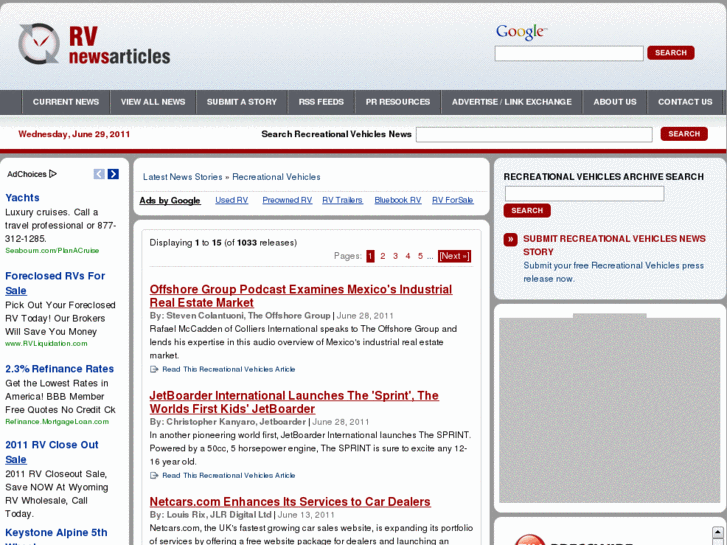Image resolution: width=727 pixels, height=545 pixels.
Task: Open Foreclosed RVs For Sale ad
Action: pyautogui.click(x=55, y=283)
